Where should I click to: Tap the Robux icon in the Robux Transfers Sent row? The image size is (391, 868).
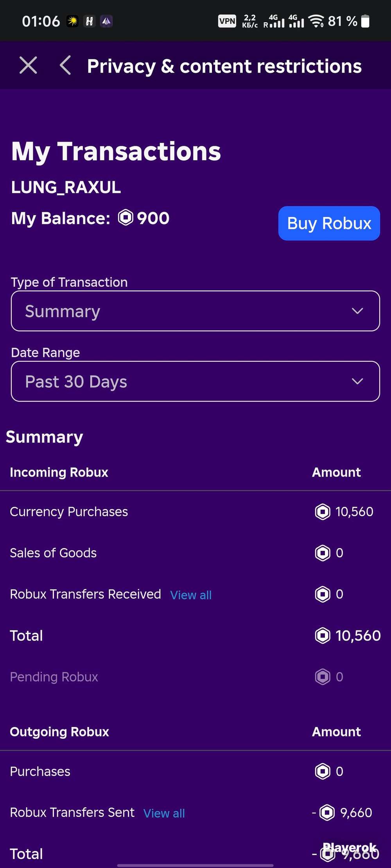coord(327,813)
